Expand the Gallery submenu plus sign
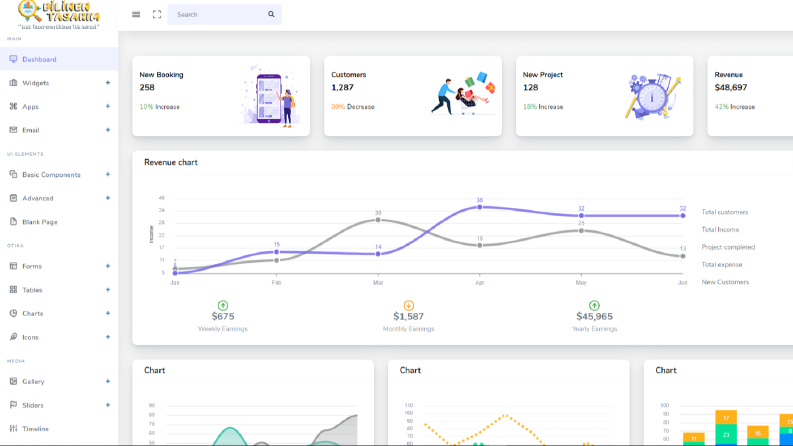Viewport: 793px width, 446px height. [x=108, y=381]
